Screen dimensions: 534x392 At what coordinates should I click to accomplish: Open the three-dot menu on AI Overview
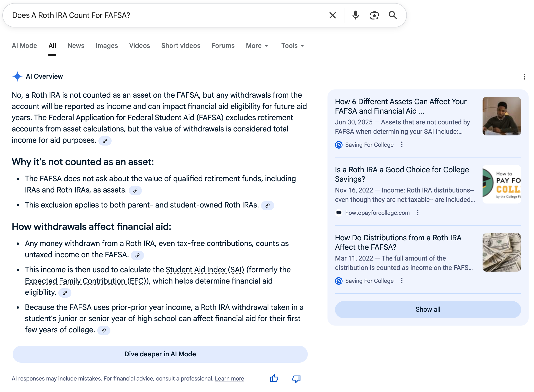[524, 77]
